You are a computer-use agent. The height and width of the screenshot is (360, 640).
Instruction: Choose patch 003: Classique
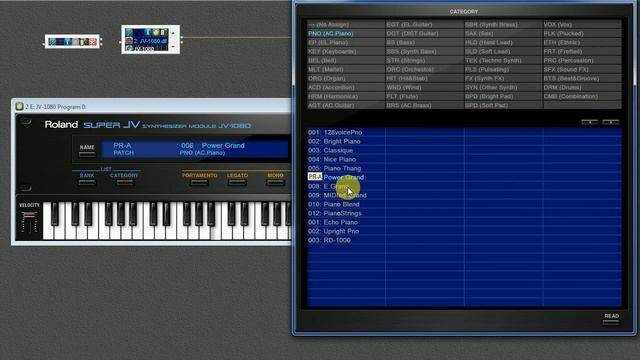(346, 150)
